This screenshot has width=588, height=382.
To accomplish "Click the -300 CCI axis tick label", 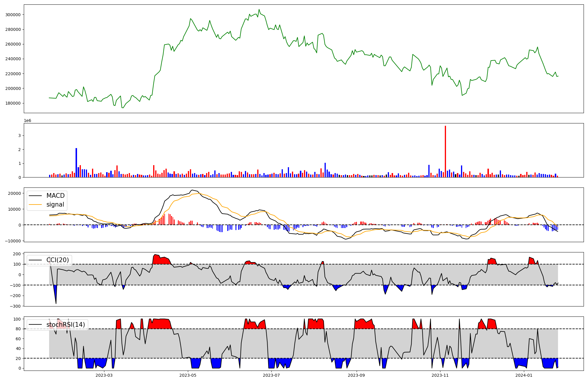I will pyautogui.click(x=15, y=306).
